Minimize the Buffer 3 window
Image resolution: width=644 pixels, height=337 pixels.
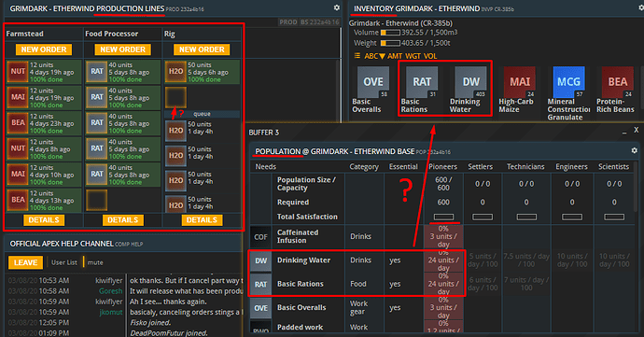[624, 132]
